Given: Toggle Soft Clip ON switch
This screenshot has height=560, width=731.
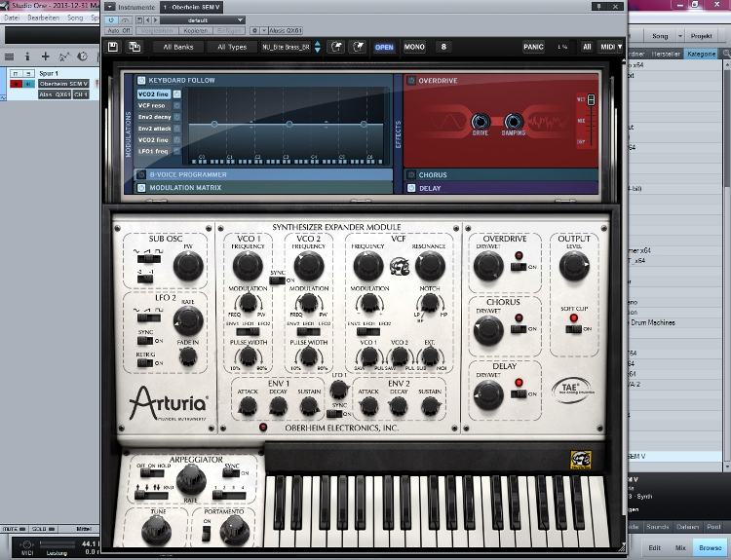Looking at the screenshot, I should coord(573,329).
